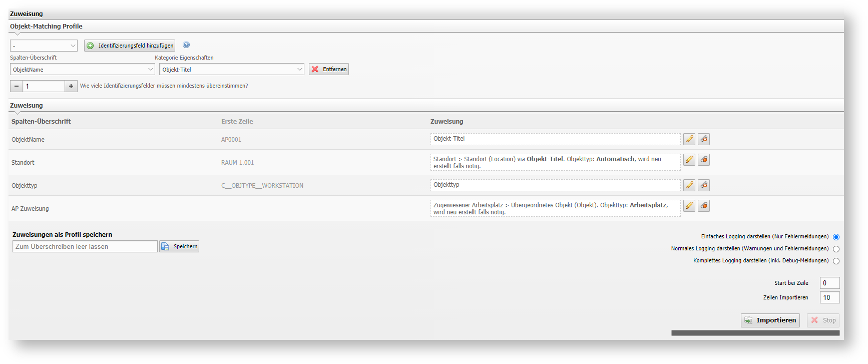Edit the Objekttyp row assignment with pencil
Screen dimensions: 868x364
[689, 185]
